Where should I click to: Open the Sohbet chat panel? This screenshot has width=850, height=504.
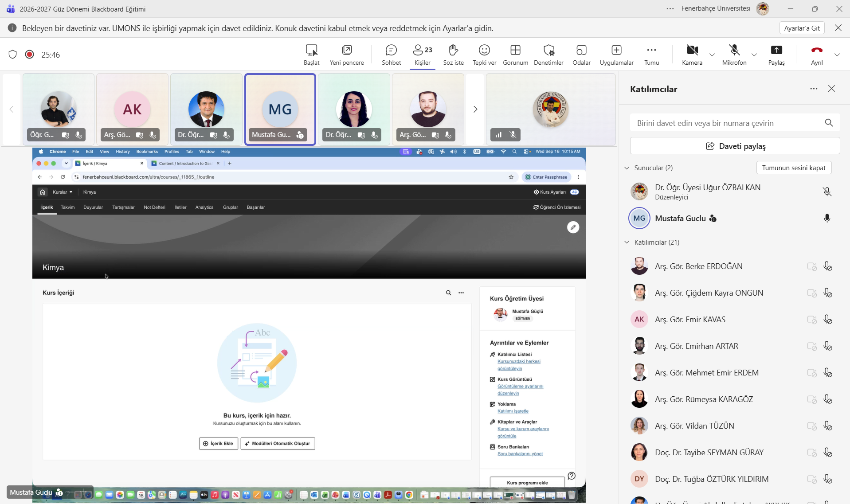click(x=391, y=55)
